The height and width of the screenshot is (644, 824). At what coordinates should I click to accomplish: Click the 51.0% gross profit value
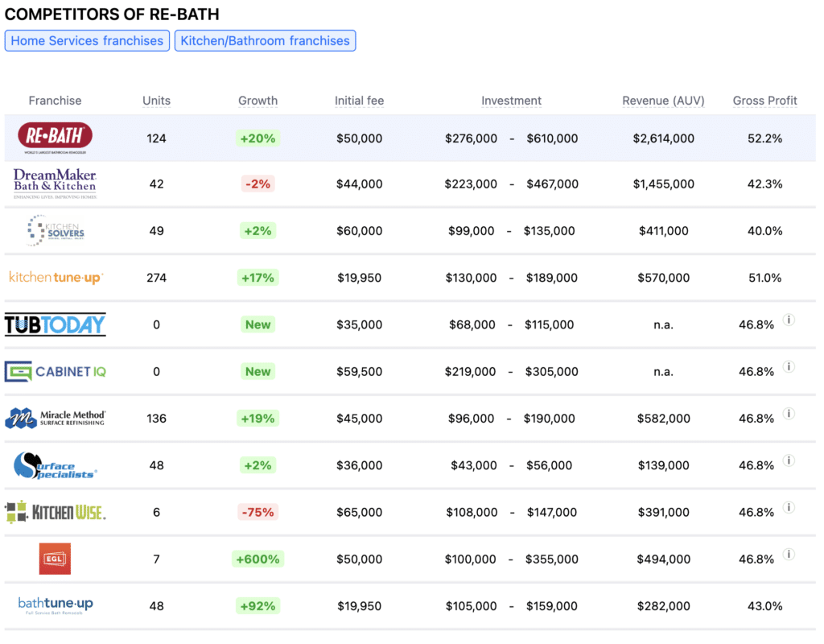764,278
